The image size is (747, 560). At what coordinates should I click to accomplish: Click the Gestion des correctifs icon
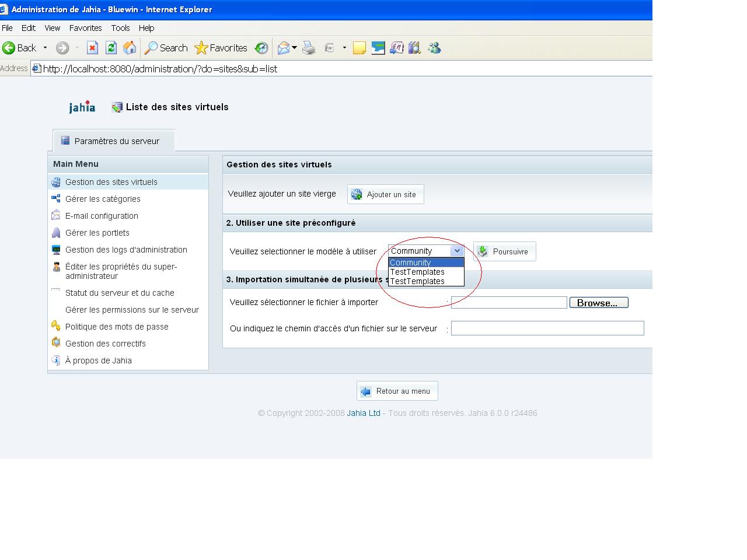(x=56, y=342)
